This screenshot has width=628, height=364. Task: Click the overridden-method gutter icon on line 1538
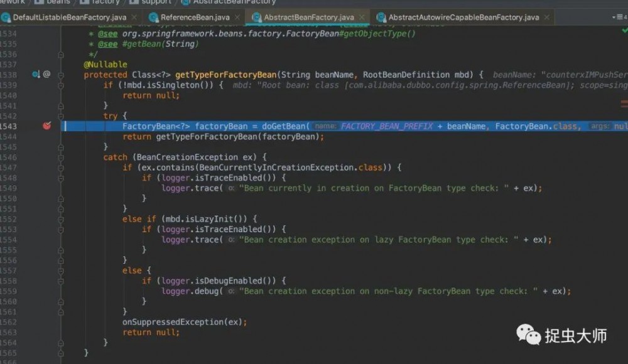coord(36,74)
